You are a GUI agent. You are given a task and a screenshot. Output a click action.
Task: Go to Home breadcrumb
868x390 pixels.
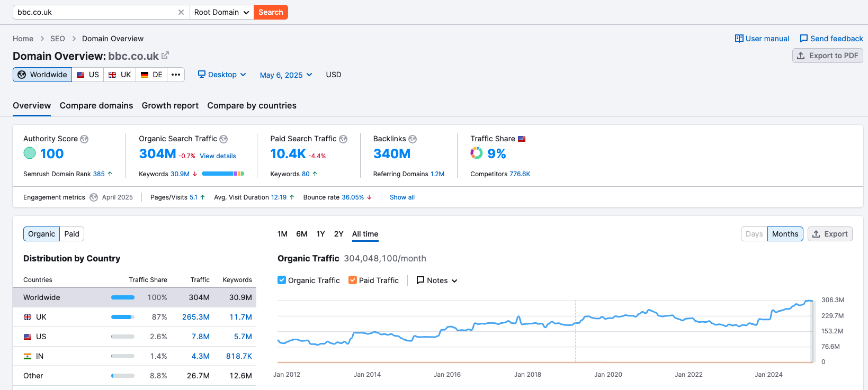tap(23, 39)
